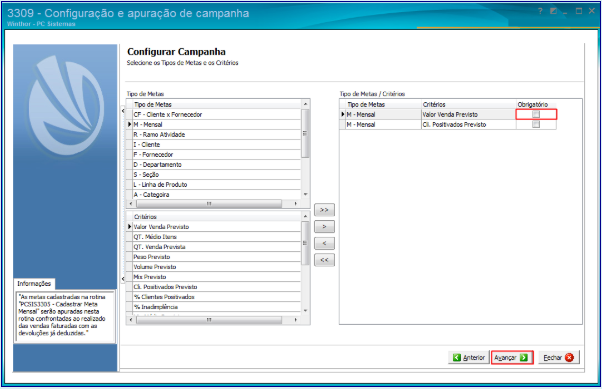Remove all items with << button
The width and height of the screenshot is (602, 389).
[324, 260]
